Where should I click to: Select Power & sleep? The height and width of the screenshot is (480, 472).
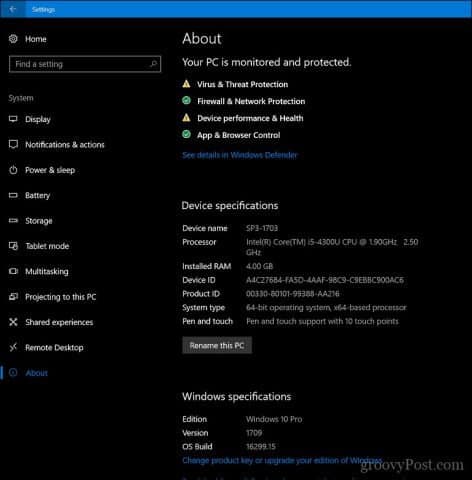pyautogui.click(x=50, y=170)
